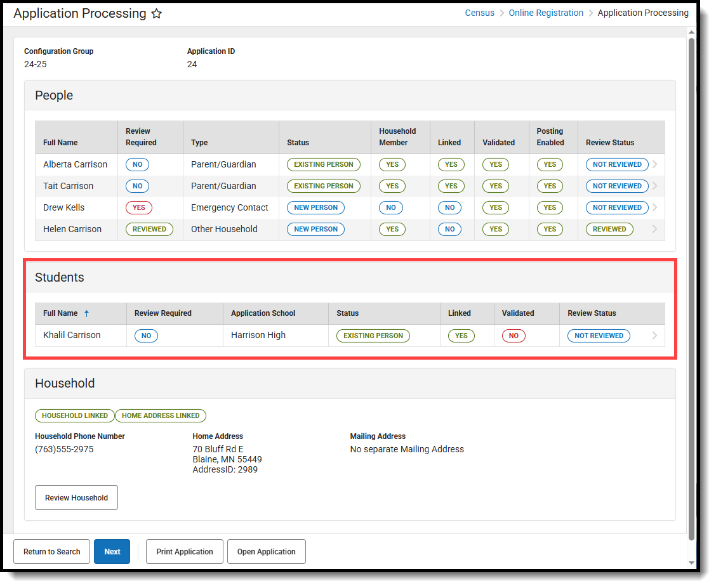
Task: Expand Helen Carrison row chevron
Action: [655, 229]
